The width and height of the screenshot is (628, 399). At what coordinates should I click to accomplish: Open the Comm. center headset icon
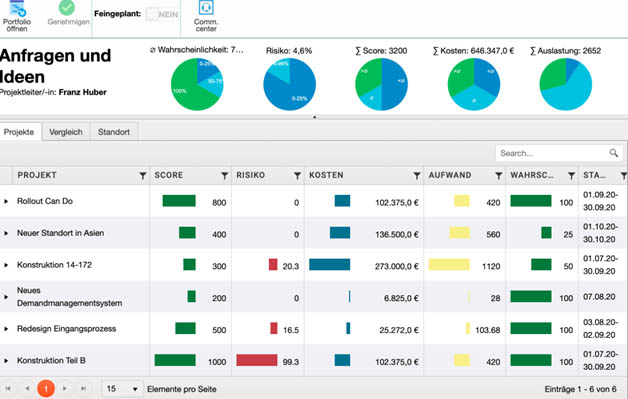(x=206, y=7)
